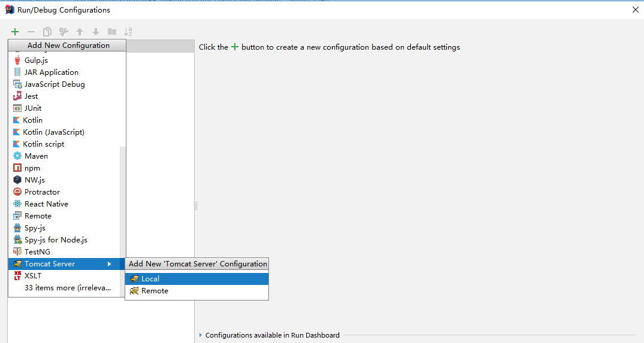Click the NW.js hexagon icon
This screenshot has height=343, width=644.
click(17, 180)
